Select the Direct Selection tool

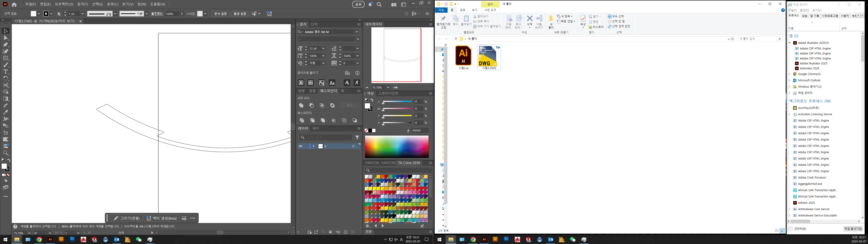(6, 38)
